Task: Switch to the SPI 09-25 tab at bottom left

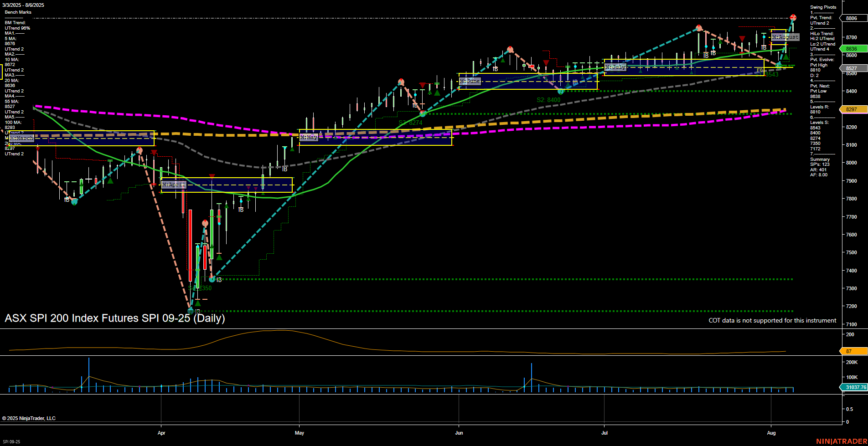Action: click(12, 441)
